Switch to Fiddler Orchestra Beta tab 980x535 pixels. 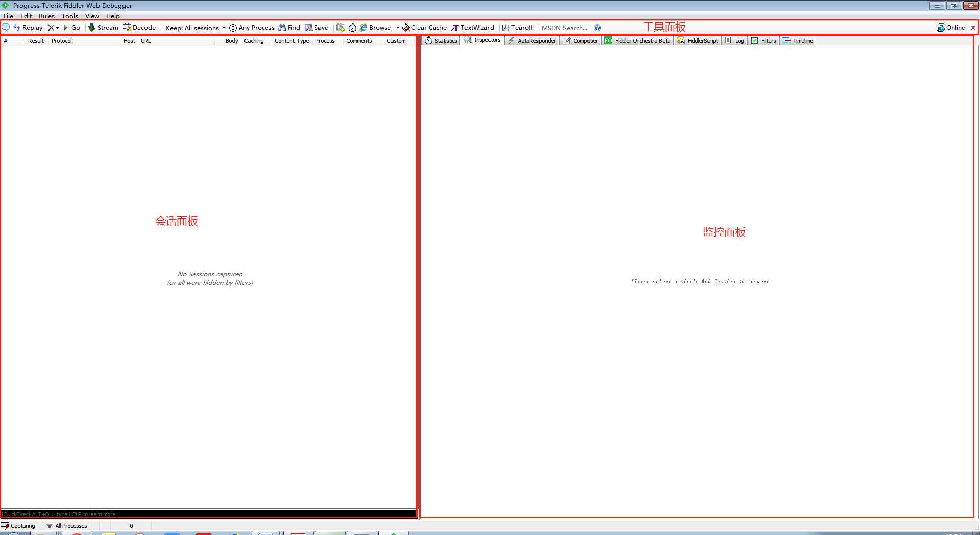pos(638,41)
